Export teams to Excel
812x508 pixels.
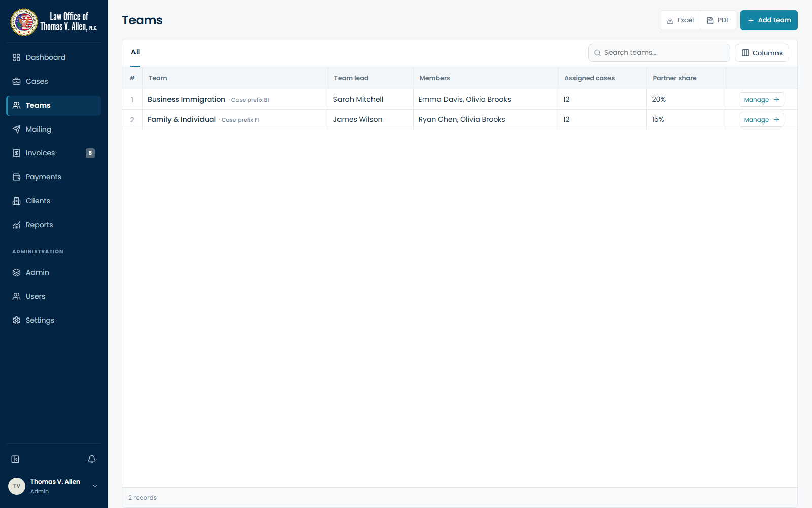pyautogui.click(x=680, y=20)
